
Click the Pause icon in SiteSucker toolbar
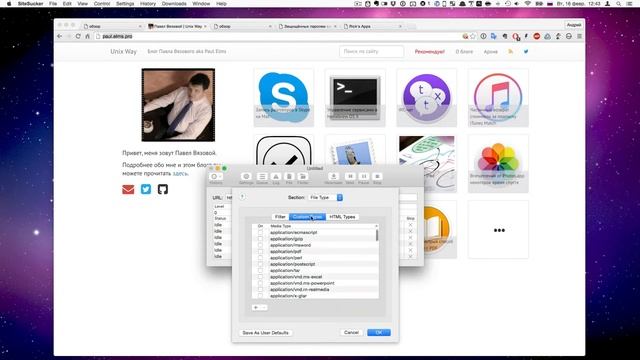(x=363, y=176)
